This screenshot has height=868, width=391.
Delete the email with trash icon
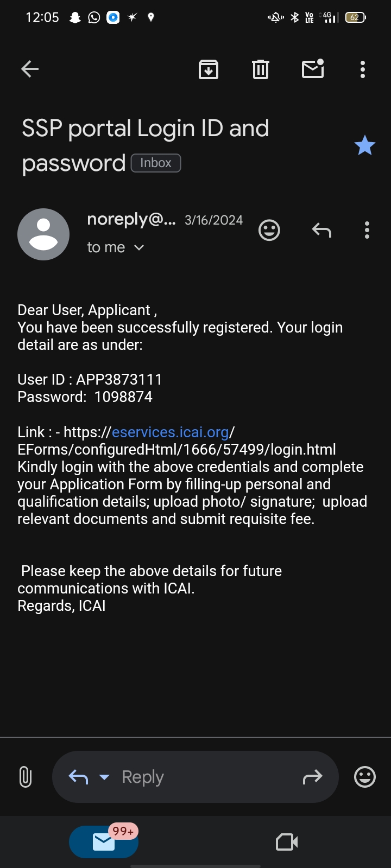[261, 69]
